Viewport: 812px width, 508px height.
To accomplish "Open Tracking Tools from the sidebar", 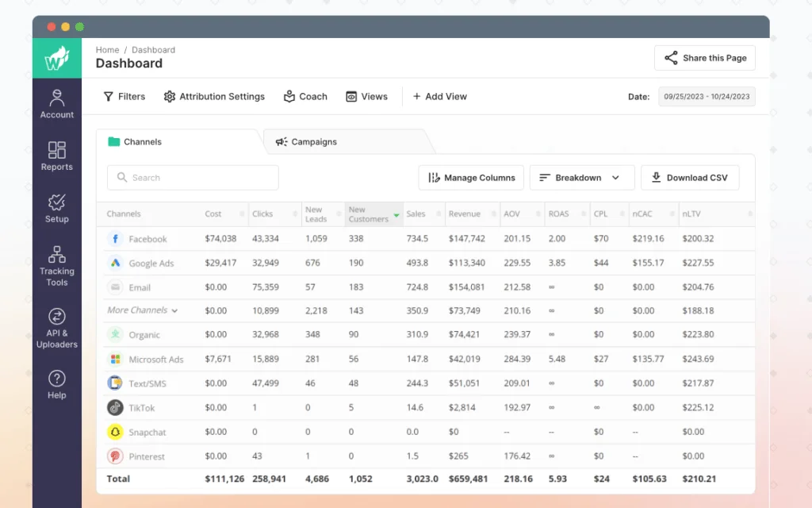I will tap(56, 264).
